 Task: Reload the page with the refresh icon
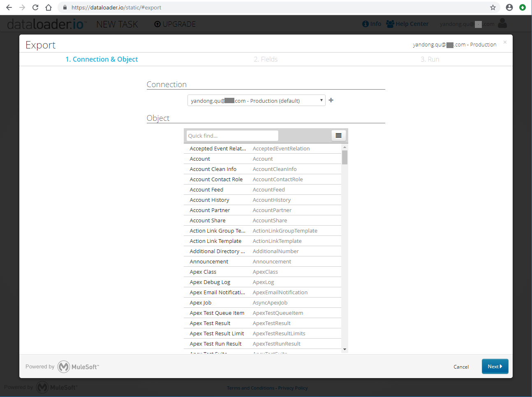(35, 7)
